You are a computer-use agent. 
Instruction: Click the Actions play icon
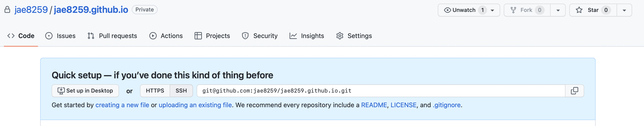coord(153,36)
